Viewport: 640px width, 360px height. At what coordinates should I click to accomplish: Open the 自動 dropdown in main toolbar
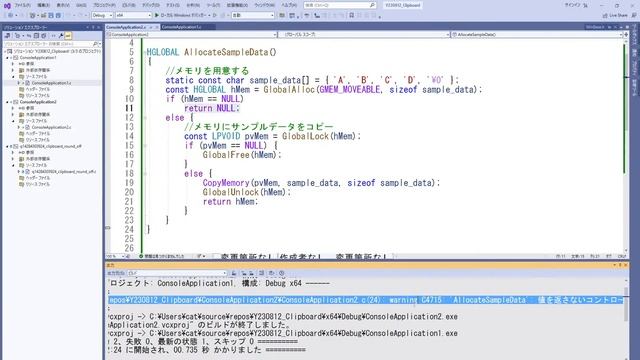(253, 15)
